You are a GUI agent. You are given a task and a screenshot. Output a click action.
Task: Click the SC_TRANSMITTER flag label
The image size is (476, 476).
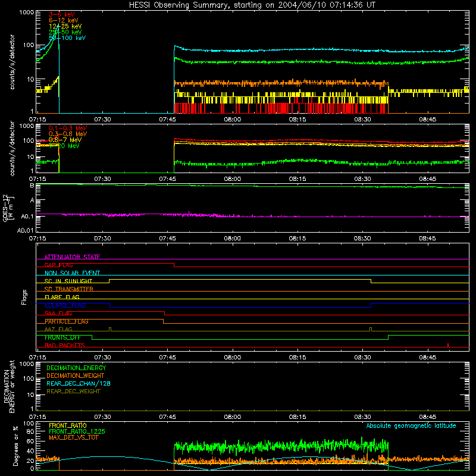coord(68,289)
